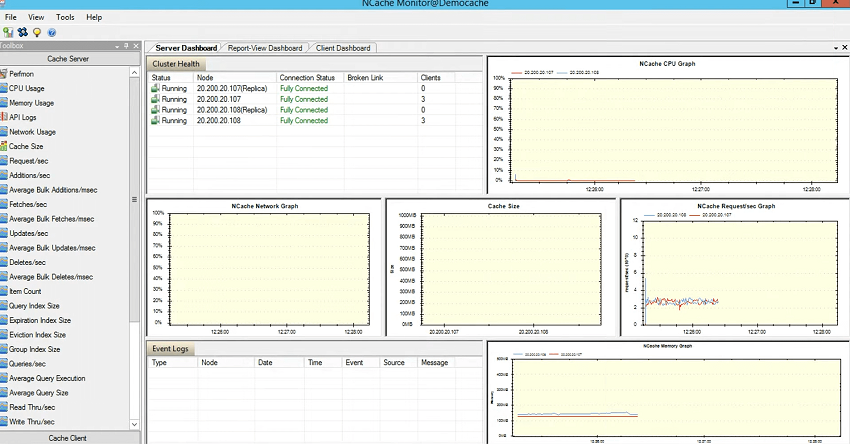Screen dimensions: 850x444
Task: Open the View menu
Action: [36, 17]
